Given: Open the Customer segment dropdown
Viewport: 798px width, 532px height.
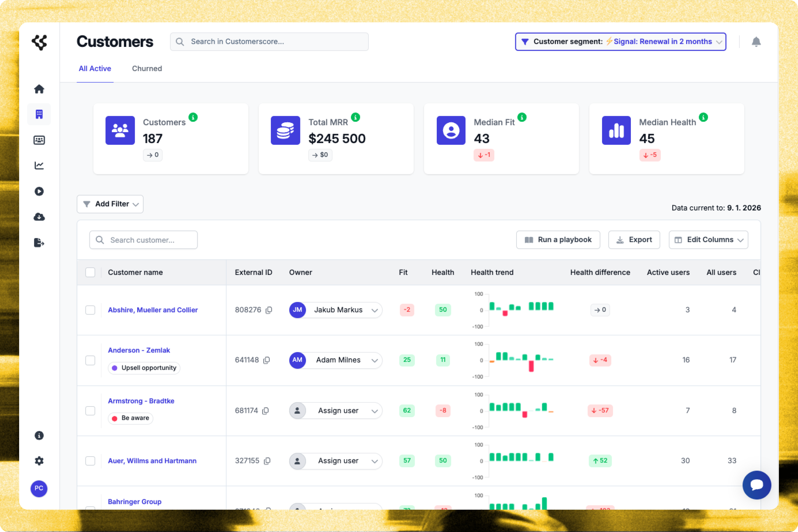Looking at the screenshot, I should [x=620, y=42].
